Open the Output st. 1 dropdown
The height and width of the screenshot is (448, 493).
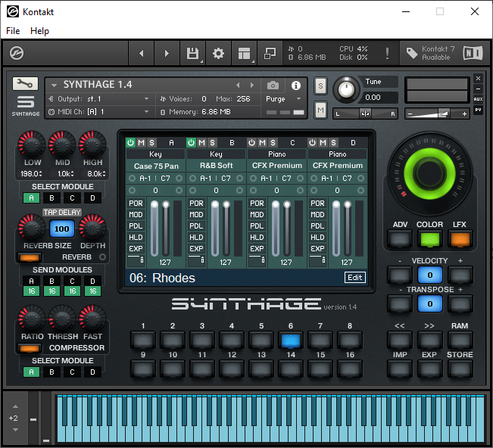click(99, 99)
